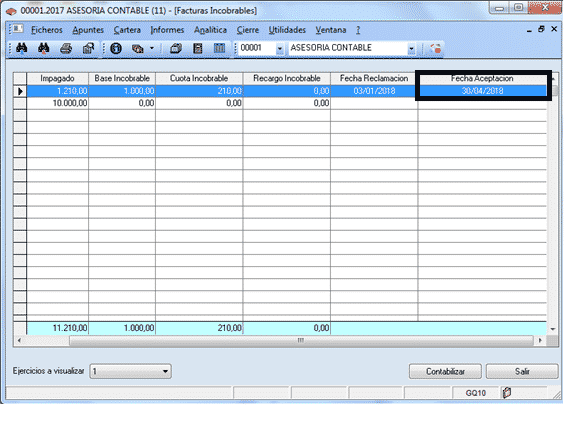The width and height of the screenshot is (565, 423).
Task: Open the Ventana menu
Action: pos(331,30)
